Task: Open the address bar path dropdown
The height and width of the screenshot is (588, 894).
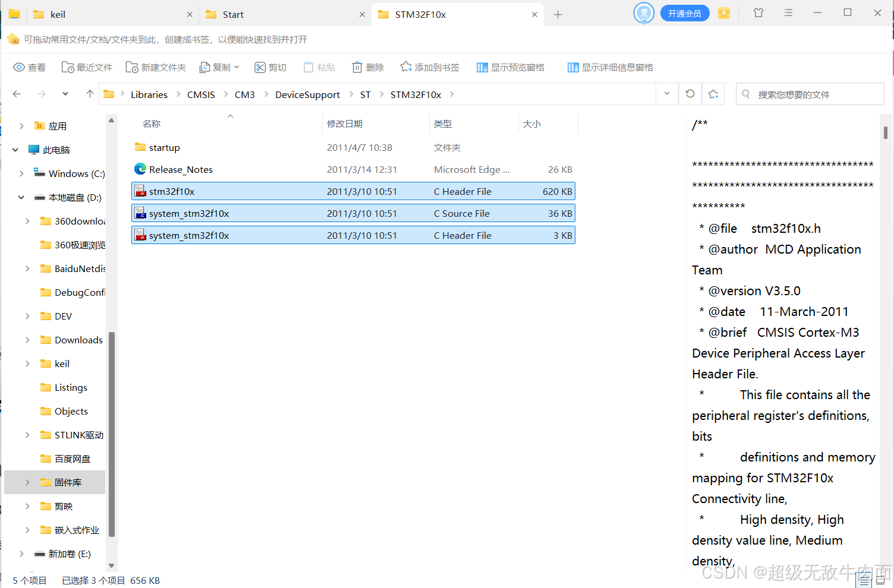Action: (667, 94)
